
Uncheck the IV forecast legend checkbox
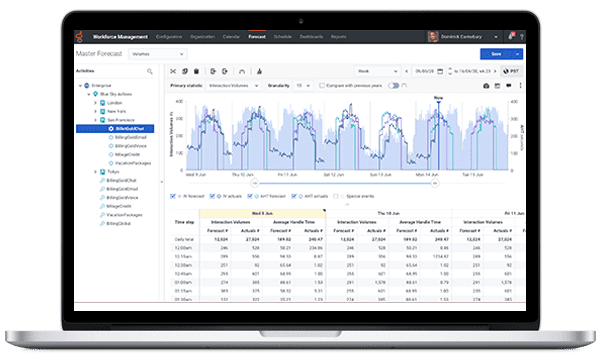[x=173, y=196]
